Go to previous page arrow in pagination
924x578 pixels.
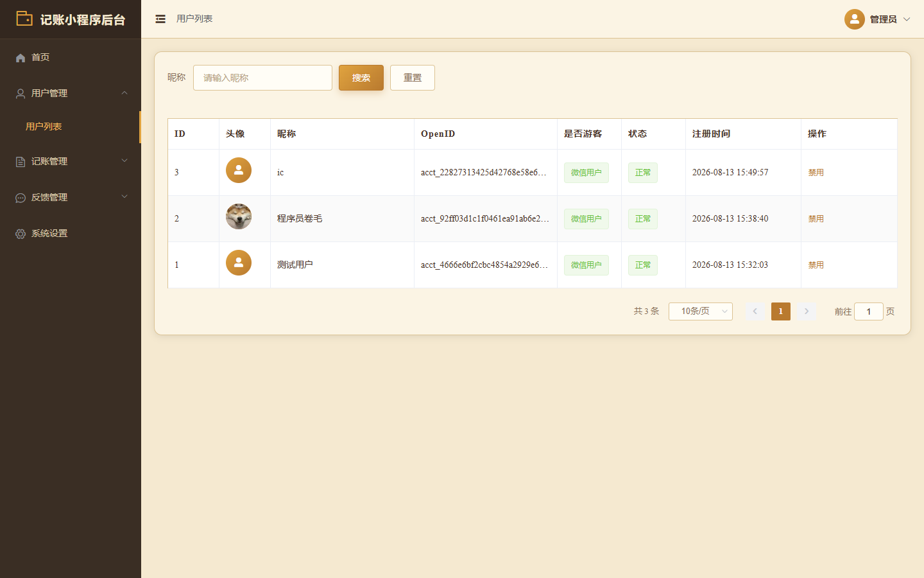coord(755,311)
